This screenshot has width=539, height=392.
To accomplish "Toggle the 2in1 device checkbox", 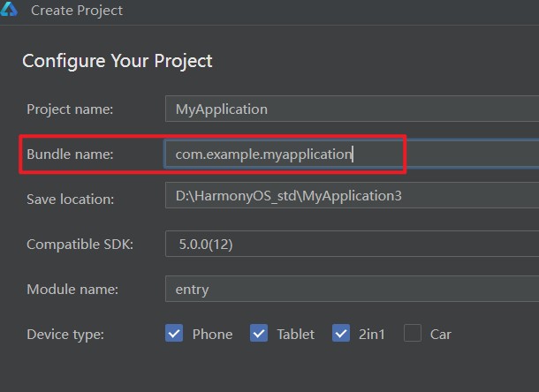I will (x=341, y=333).
